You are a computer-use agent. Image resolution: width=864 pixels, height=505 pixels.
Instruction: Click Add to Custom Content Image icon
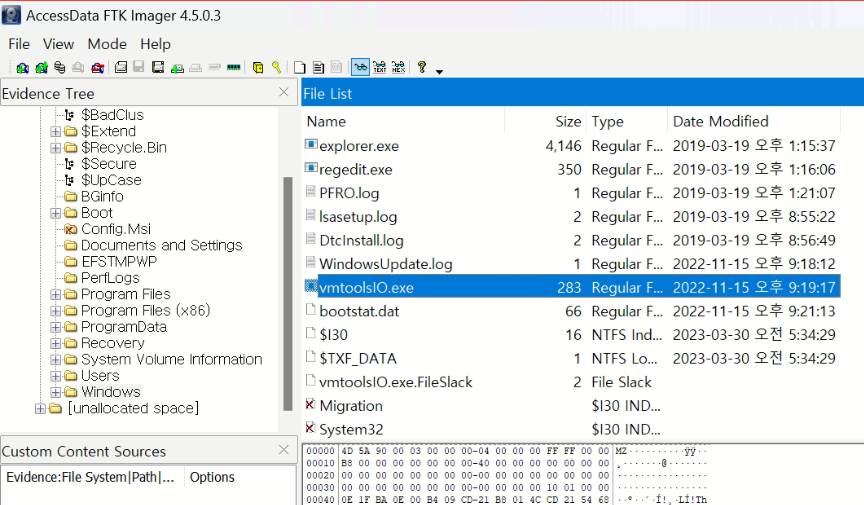pos(177,68)
